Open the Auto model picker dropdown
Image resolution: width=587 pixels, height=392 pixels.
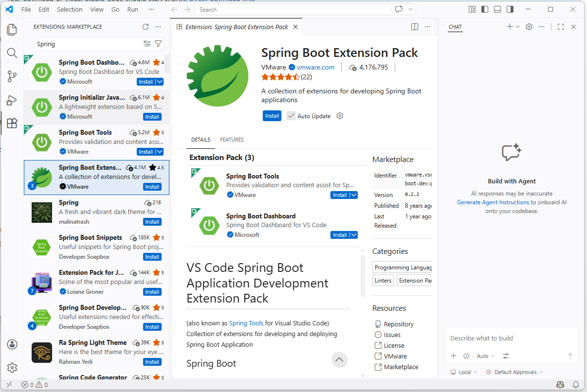(485, 356)
